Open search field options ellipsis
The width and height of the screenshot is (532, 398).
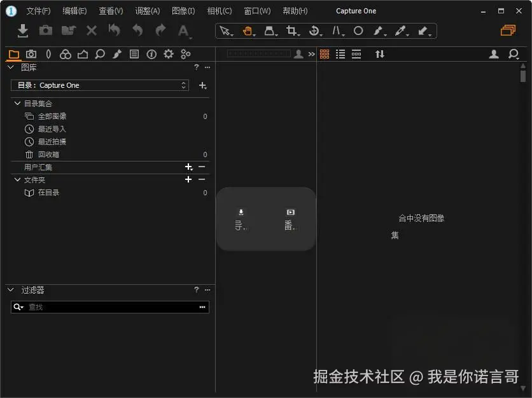pos(202,307)
